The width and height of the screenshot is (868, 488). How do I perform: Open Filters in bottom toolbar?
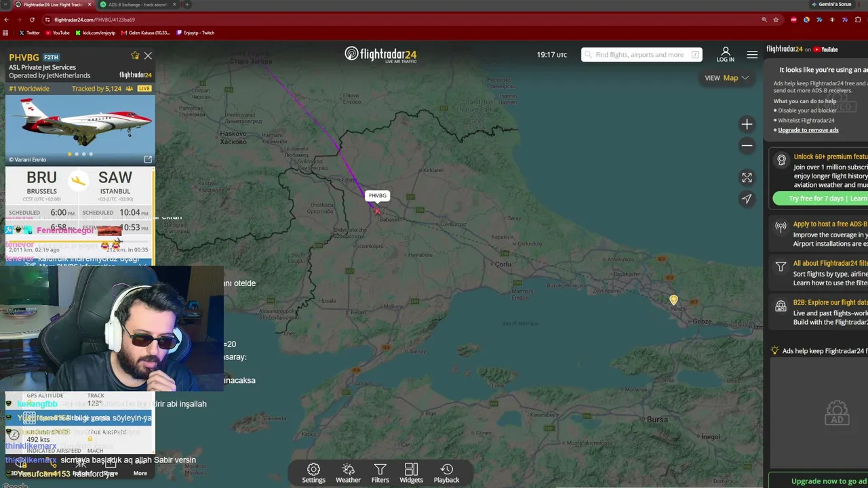coord(380,473)
